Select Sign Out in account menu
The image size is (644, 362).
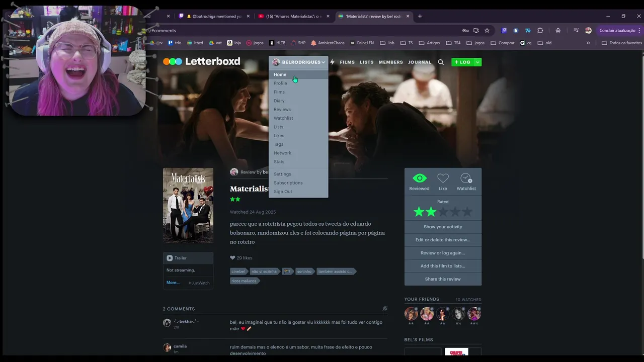coord(298,192)
